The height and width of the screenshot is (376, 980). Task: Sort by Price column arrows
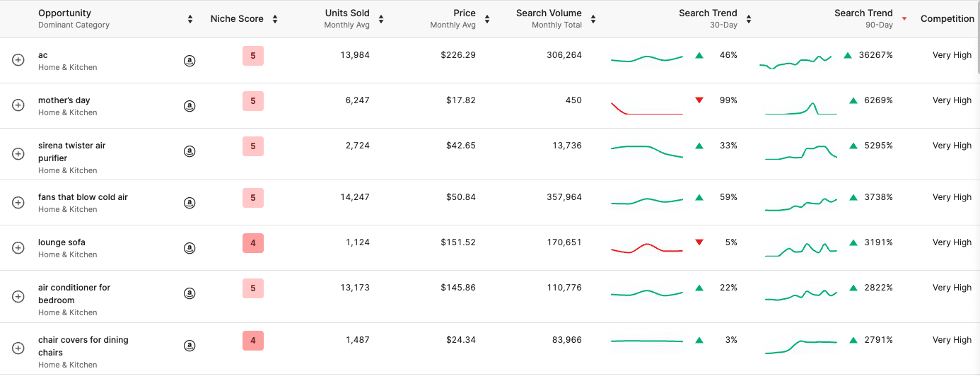pyautogui.click(x=487, y=19)
